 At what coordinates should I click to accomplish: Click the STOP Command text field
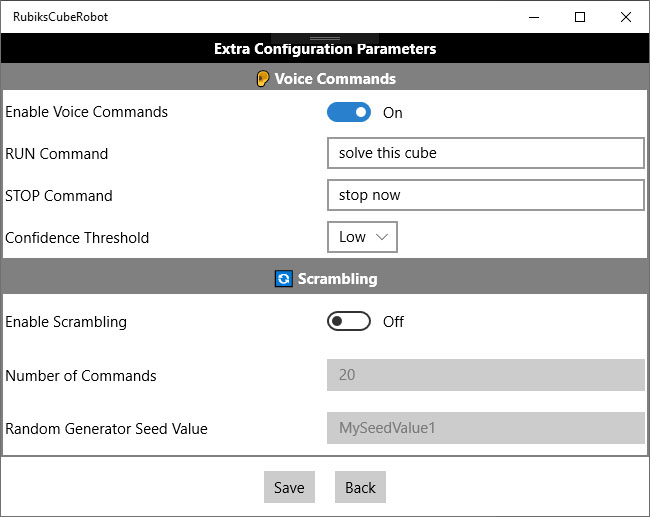pyautogui.click(x=486, y=195)
